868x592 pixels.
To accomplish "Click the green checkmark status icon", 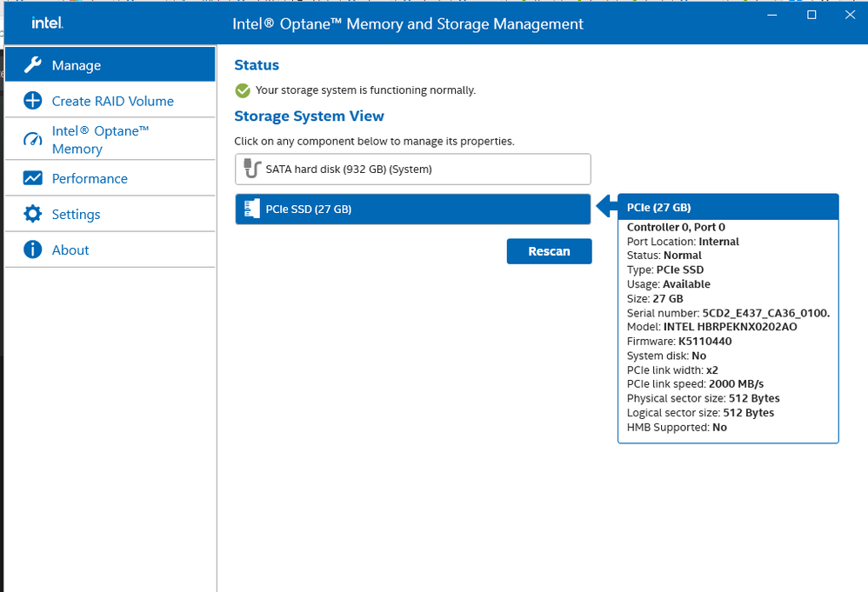I will [x=243, y=90].
